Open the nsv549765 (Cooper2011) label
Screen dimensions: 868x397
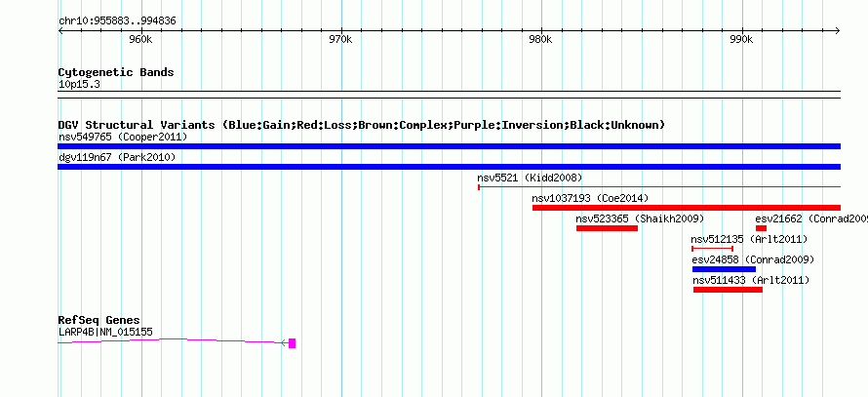(123, 137)
